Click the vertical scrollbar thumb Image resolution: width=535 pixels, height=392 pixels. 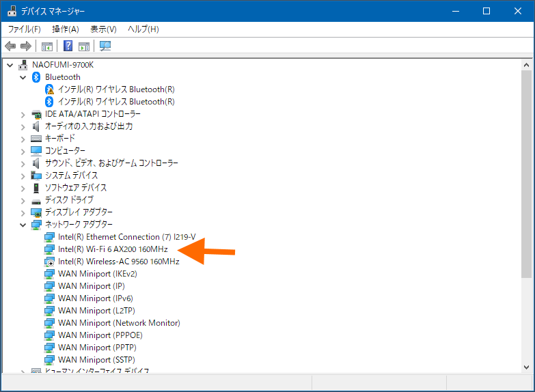527,174
